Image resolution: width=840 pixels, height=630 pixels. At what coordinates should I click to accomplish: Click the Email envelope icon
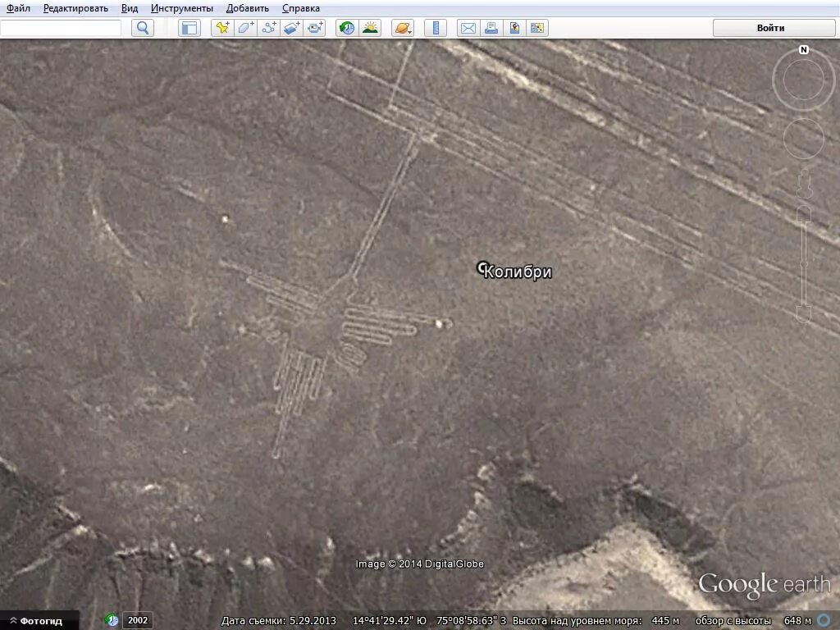point(468,28)
